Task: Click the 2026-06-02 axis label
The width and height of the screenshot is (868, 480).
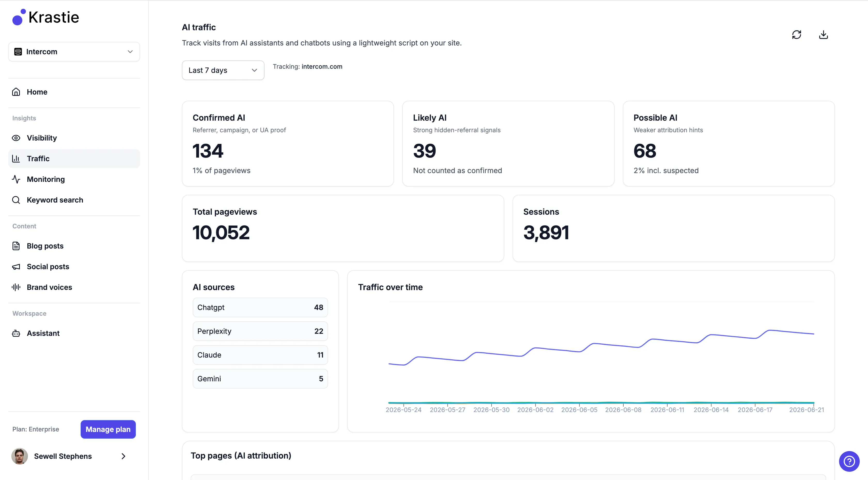Action: 536,410
